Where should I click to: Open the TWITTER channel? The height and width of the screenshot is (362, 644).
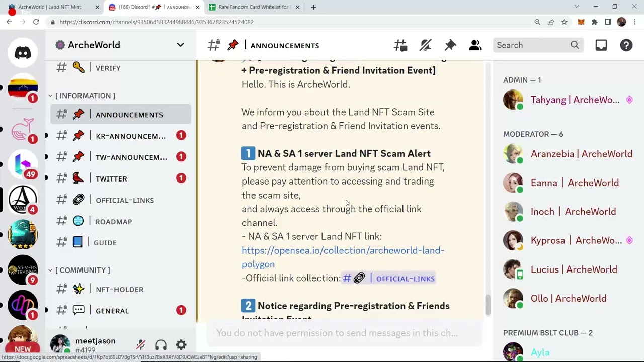coord(121,178)
